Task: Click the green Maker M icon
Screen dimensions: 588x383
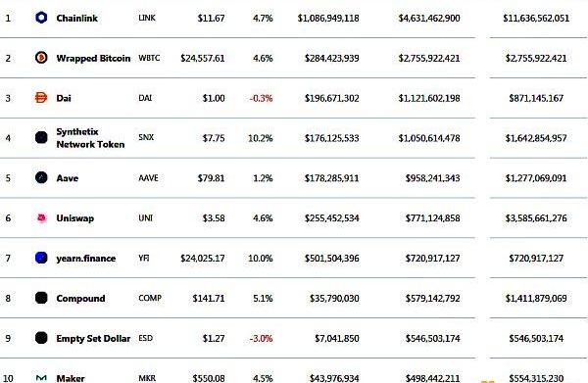Action: [x=41, y=378]
